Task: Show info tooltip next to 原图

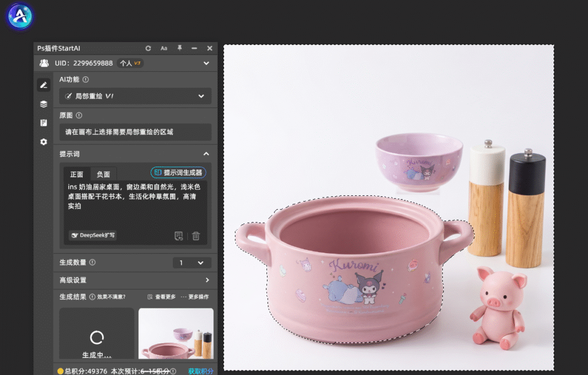Action: point(79,115)
